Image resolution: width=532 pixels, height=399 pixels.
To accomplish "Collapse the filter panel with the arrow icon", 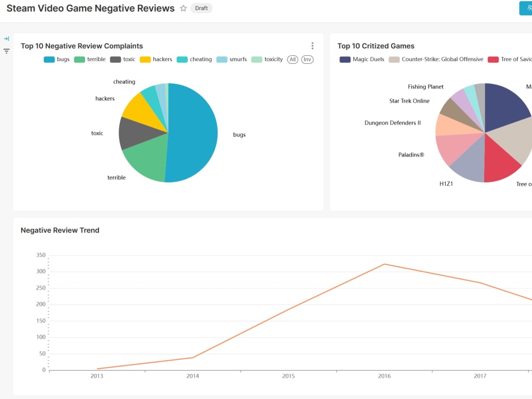I will point(6,38).
